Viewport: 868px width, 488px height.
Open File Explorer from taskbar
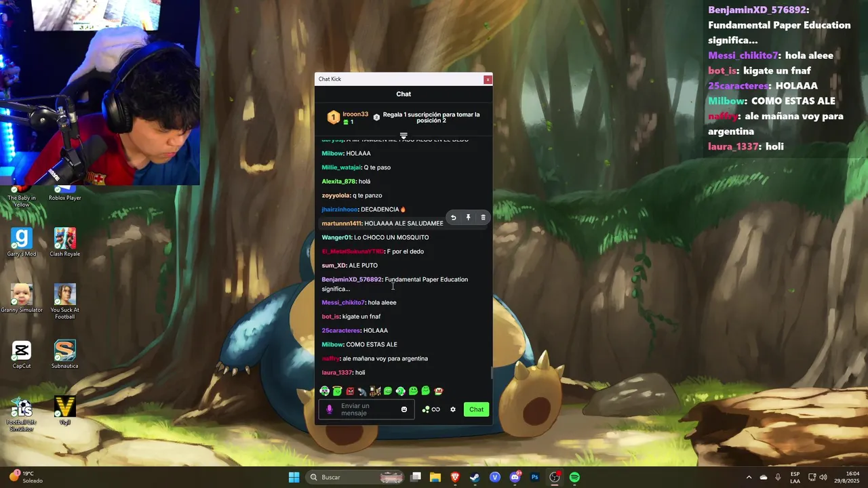coord(435,477)
